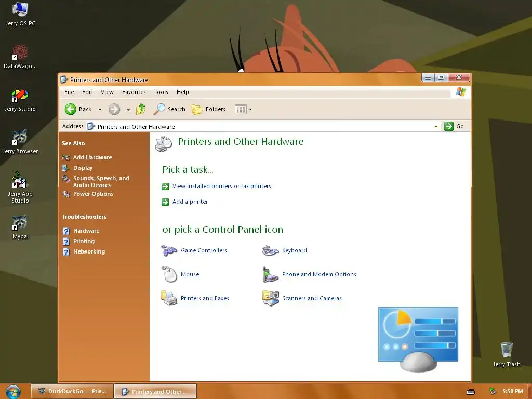Open the Forward history dropdown arrow

(x=128, y=109)
